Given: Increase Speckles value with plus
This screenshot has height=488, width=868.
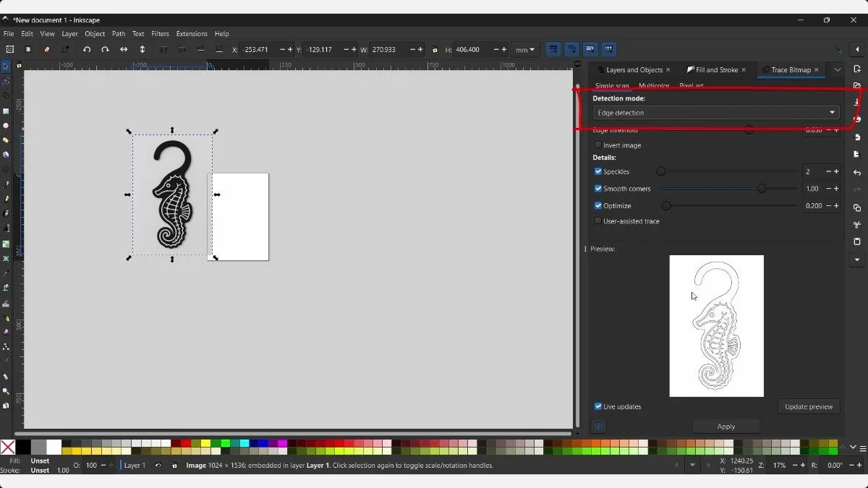Looking at the screenshot, I should (837, 171).
